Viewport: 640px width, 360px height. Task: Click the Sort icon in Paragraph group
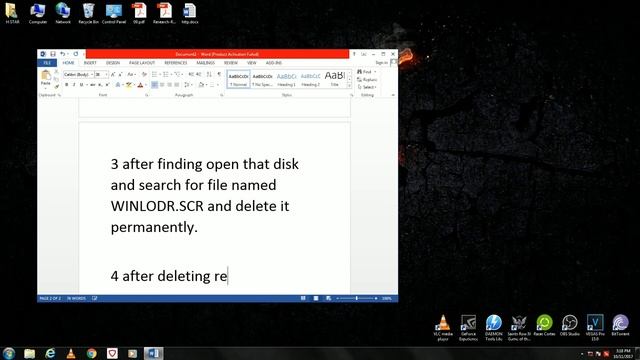point(209,74)
